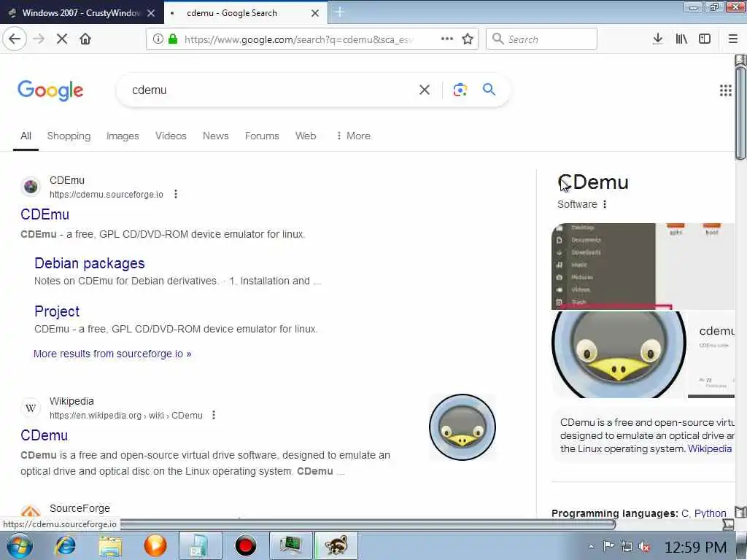The height and width of the screenshot is (560, 747).
Task: Open the large CDemu mascot image
Action: point(619,354)
